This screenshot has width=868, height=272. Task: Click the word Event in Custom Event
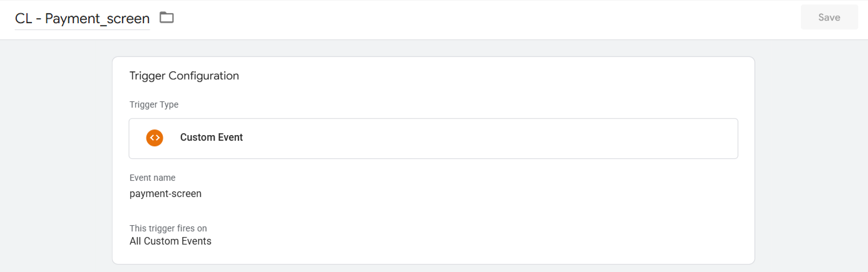(230, 138)
